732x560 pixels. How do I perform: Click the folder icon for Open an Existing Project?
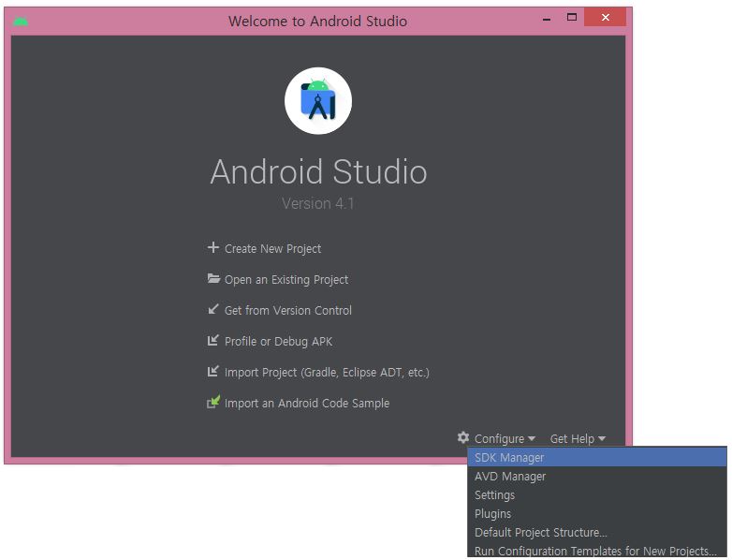coord(213,279)
